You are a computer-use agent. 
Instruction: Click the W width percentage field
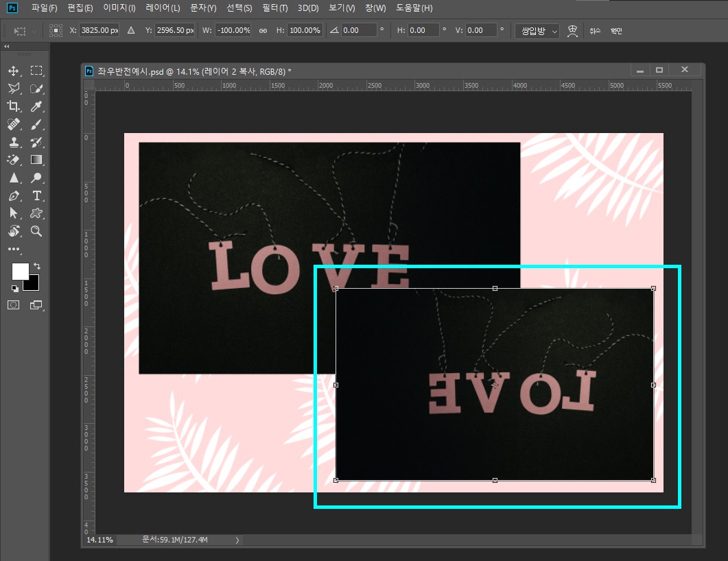(x=233, y=30)
